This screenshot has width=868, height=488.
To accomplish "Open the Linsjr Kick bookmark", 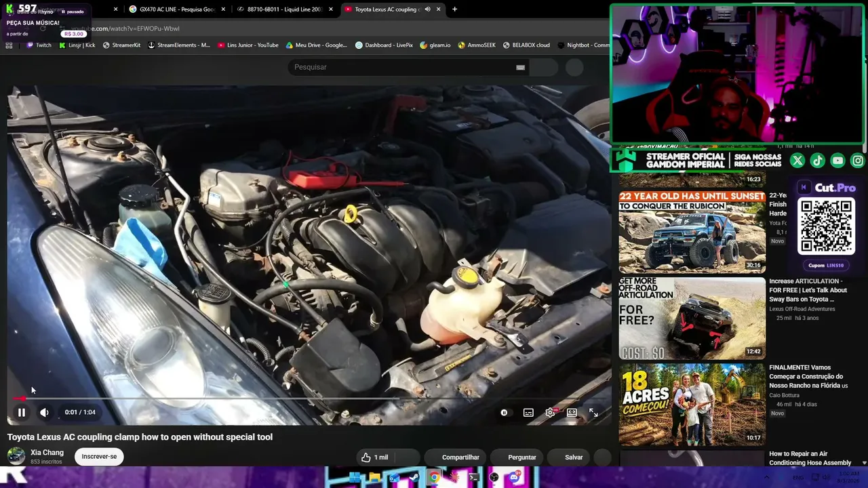I will pos(77,45).
